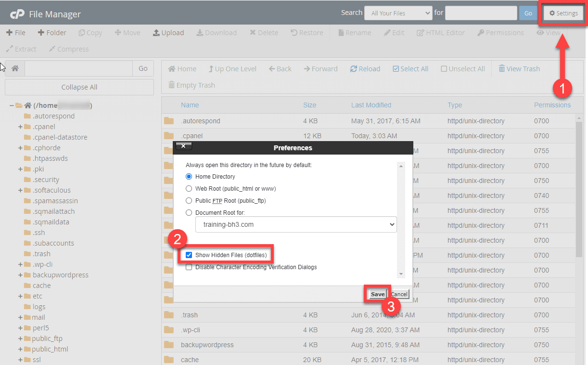Expand the public_html tree folder
Viewport: 588px width, 365px height.
coord(21,349)
